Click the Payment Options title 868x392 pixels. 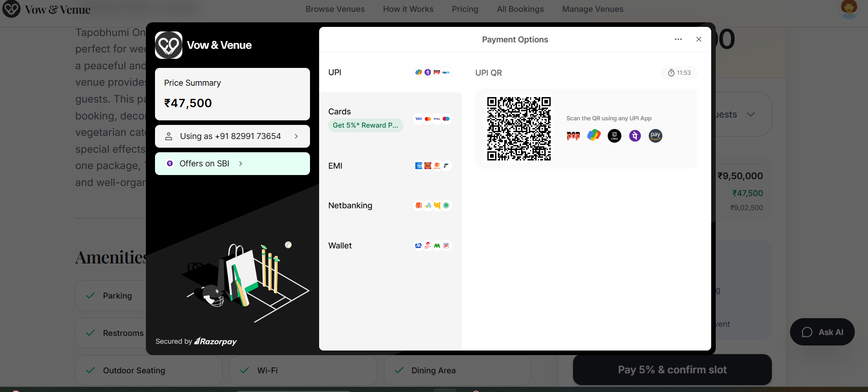click(515, 40)
